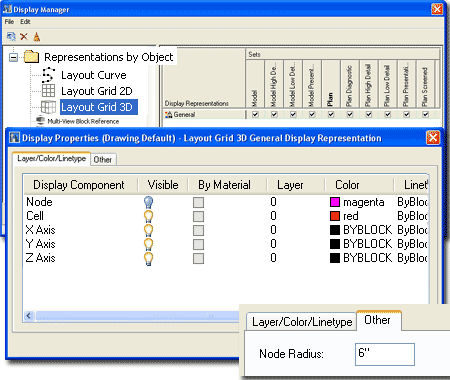Click the Visible column header

[163, 185]
